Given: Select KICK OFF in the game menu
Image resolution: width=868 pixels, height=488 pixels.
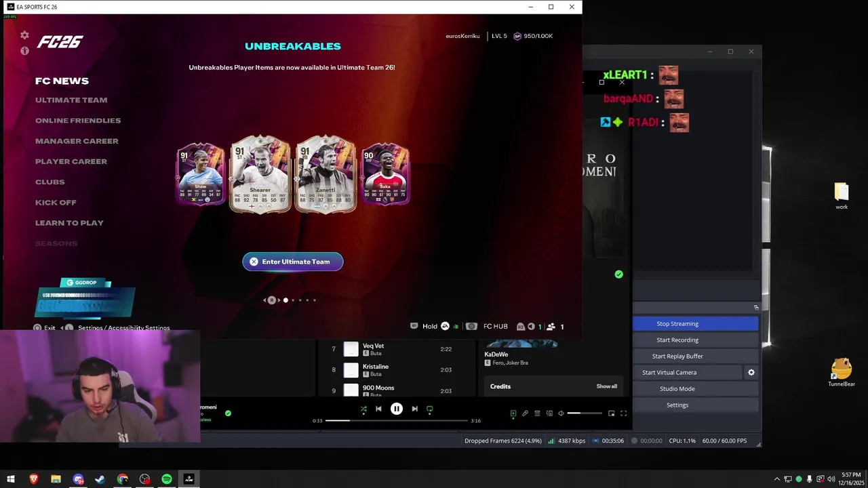Looking at the screenshot, I should (x=56, y=203).
